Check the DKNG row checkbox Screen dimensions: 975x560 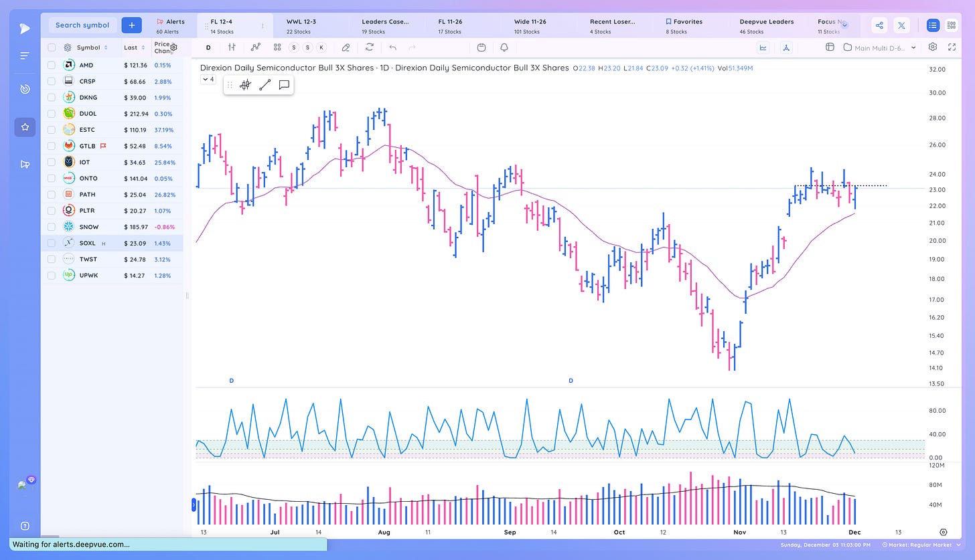(52, 98)
